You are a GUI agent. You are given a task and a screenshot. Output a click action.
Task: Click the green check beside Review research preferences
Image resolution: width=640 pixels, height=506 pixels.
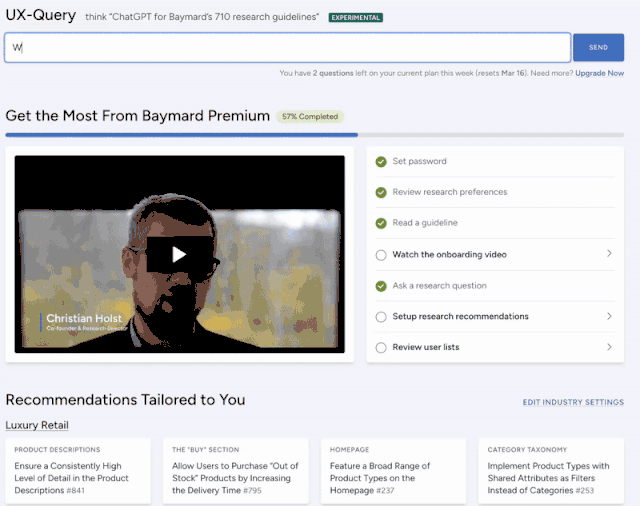pyautogui.click(x=381, y=192)
